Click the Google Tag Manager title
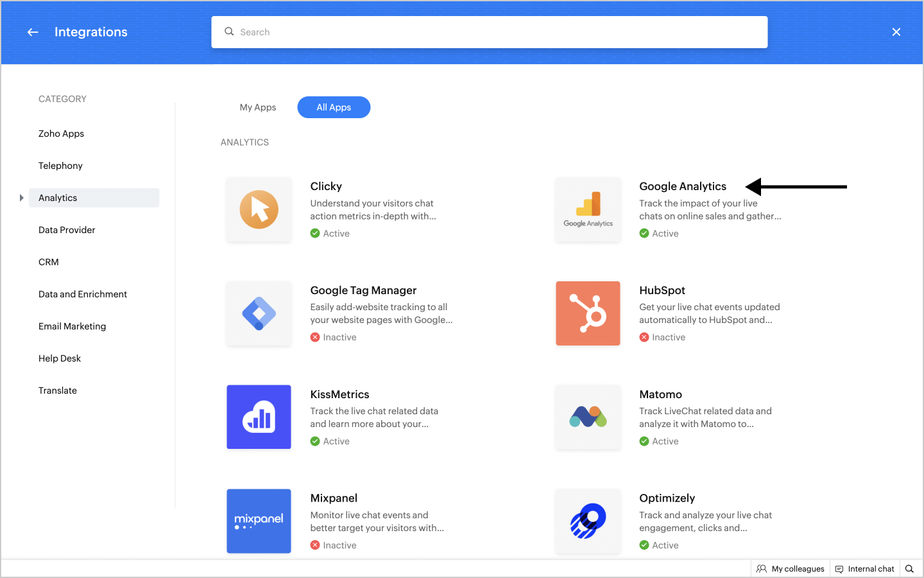This screenshot has width=924, height=578. (363, 290)
